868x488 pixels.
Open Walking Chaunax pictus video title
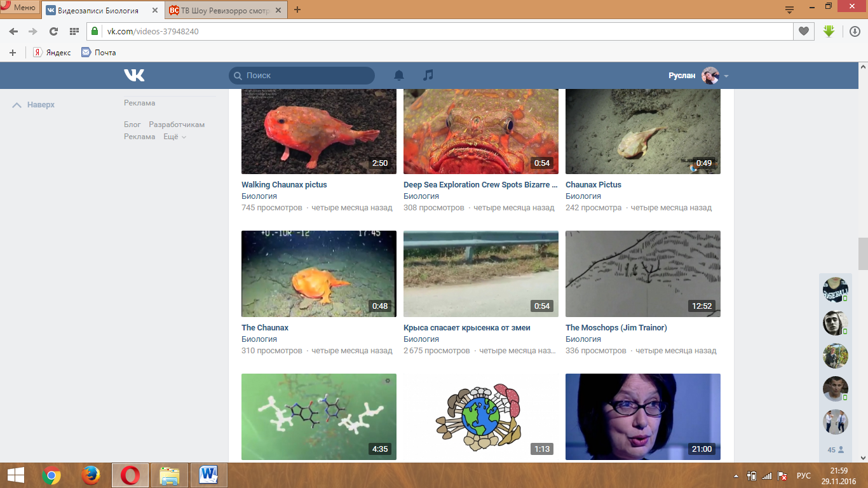tap(284, 185)
